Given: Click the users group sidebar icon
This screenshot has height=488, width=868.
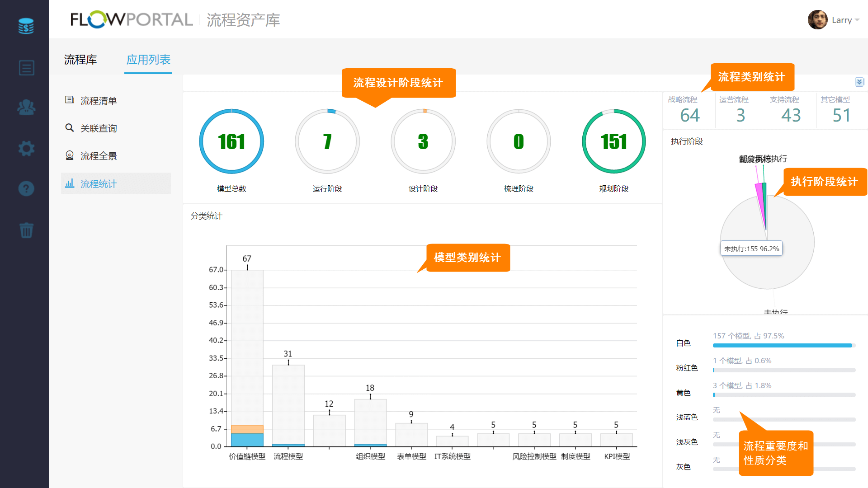Looking at the screenshot, I should (x=26, y=108).
